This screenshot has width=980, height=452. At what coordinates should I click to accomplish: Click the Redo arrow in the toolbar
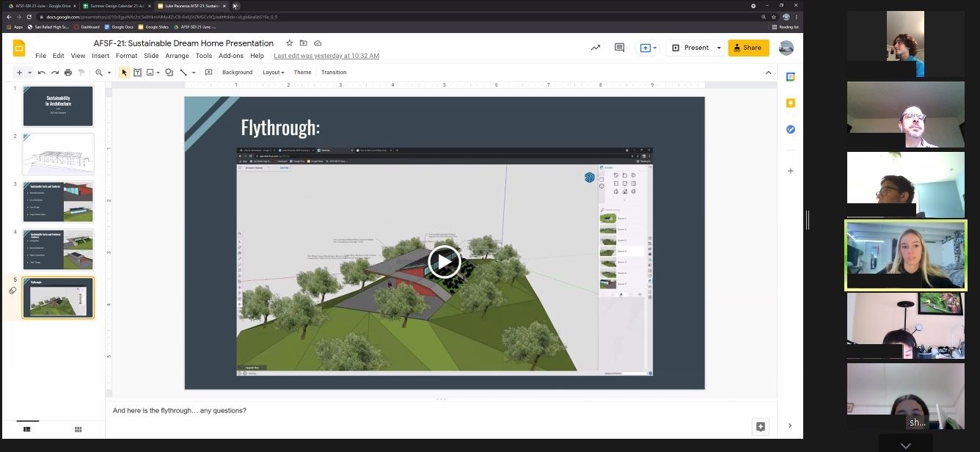point(55,73)
